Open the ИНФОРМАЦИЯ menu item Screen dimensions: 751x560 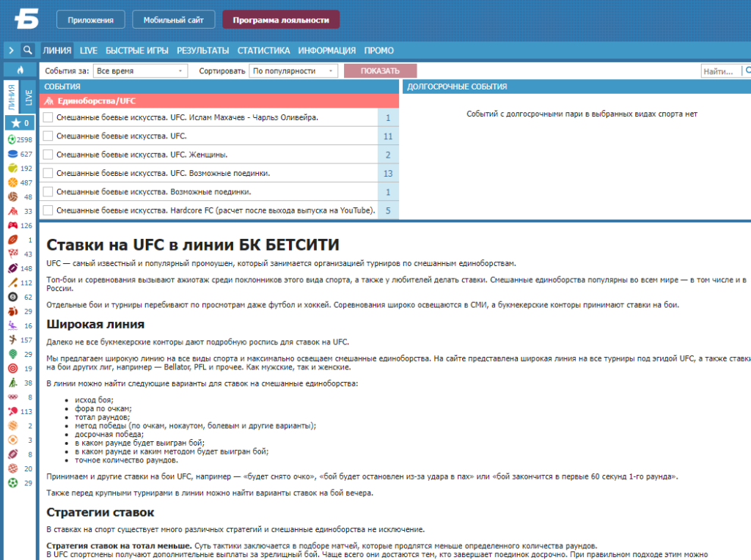pos(326,51)
